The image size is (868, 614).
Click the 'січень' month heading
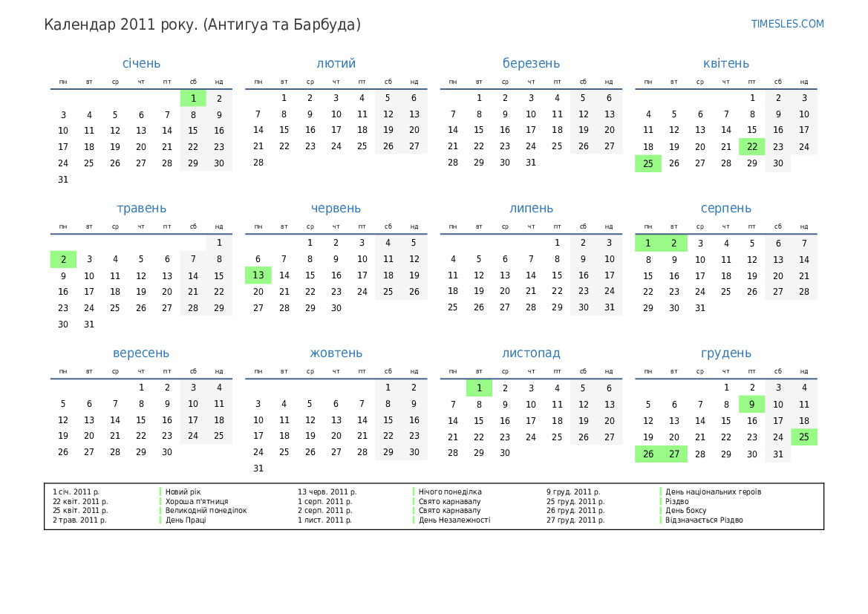(x=141, y=64)
